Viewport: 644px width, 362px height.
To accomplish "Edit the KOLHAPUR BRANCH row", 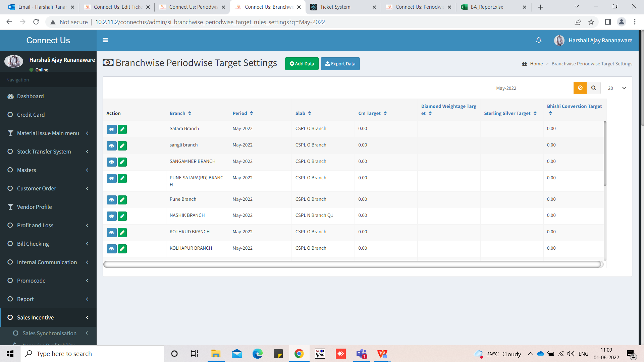I will 122,249.
